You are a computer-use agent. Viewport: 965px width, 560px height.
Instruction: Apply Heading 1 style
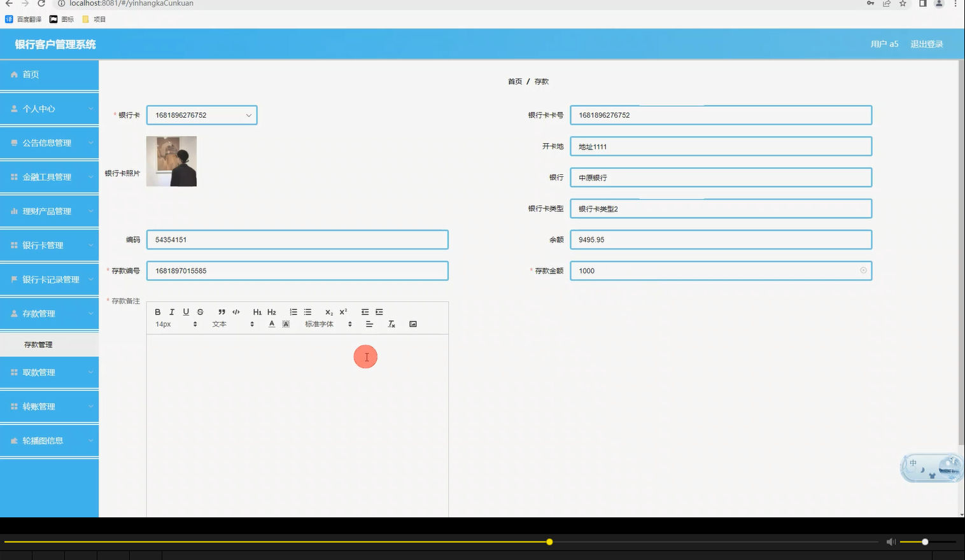coord(257,312)
